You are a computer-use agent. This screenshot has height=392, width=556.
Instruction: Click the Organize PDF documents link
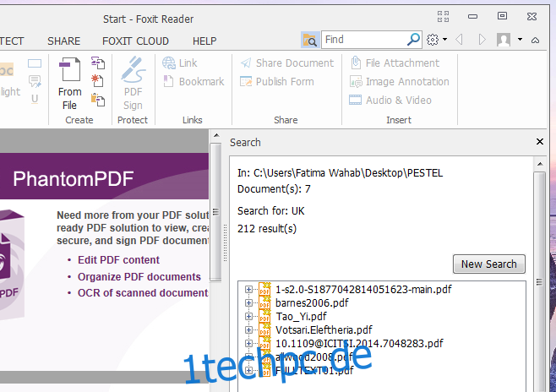139,276
